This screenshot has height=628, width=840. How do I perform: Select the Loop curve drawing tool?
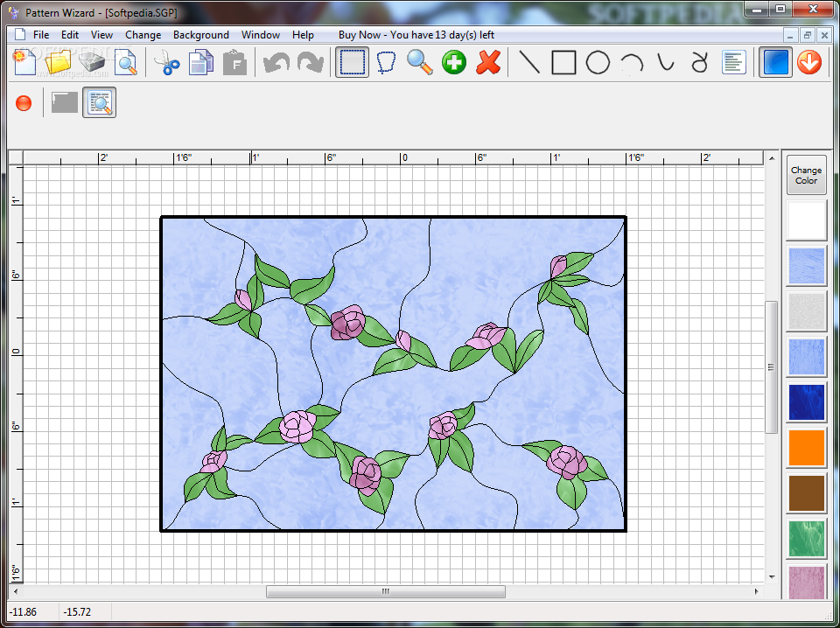[x=699, y=62]
